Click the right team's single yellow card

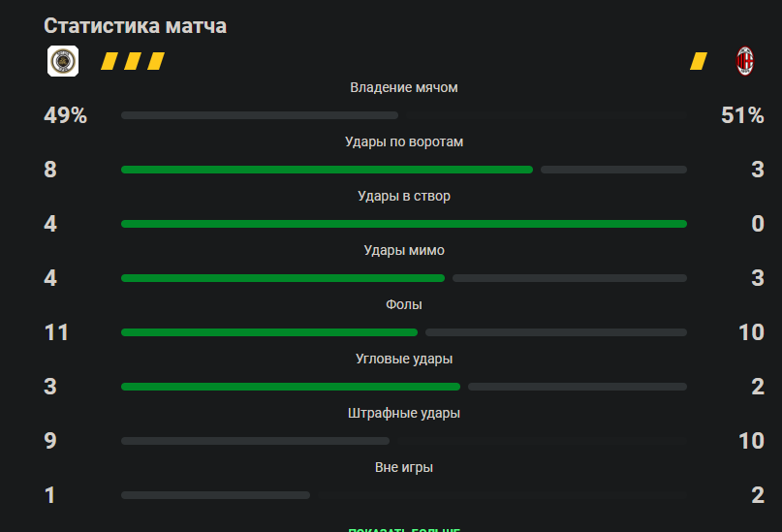click(698, 61)
